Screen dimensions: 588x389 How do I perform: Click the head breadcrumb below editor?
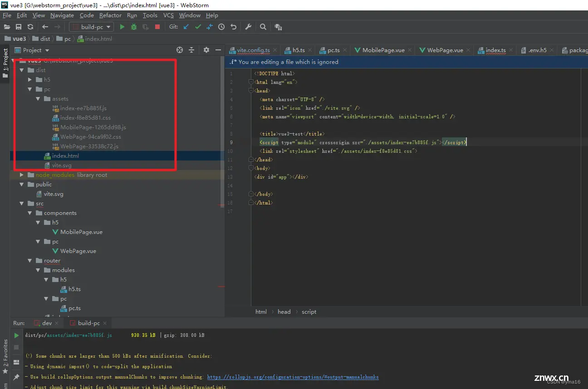coord(284,312)
